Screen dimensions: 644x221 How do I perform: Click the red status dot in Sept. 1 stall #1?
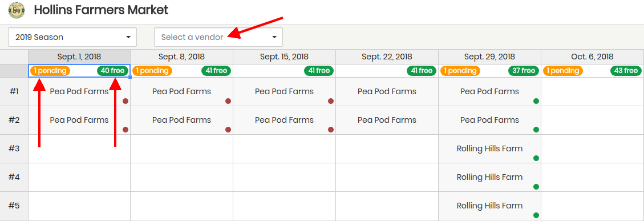[x=125, y=101]
